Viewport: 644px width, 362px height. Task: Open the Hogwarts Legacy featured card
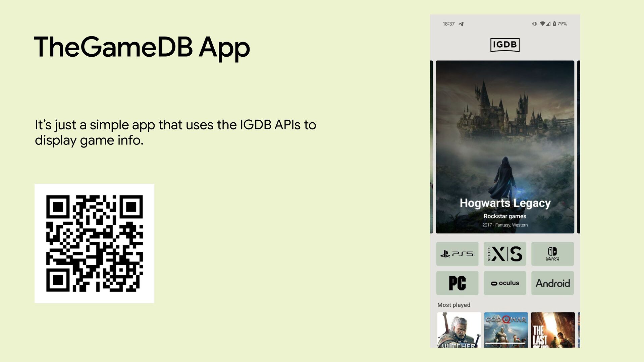[x=505, y=134]
